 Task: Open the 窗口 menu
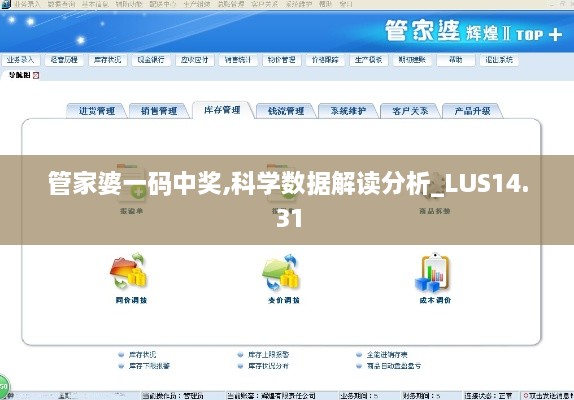[x=346, y=4]
